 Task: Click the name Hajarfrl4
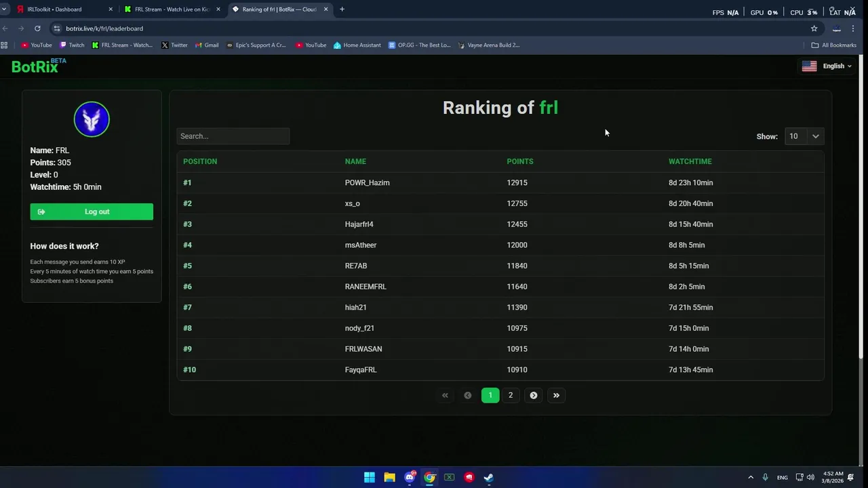(x=359, y=224)
